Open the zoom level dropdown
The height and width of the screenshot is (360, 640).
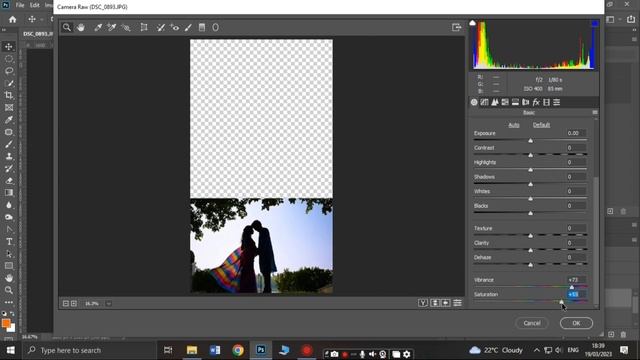tap(109, 303)
